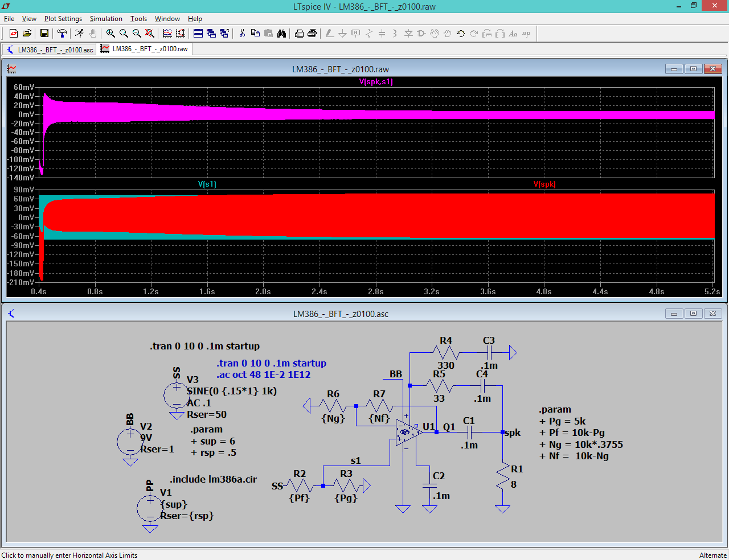Click the Mirror component icon
The height and width of the screenshot is (560, 729).
tap(500, 34)
